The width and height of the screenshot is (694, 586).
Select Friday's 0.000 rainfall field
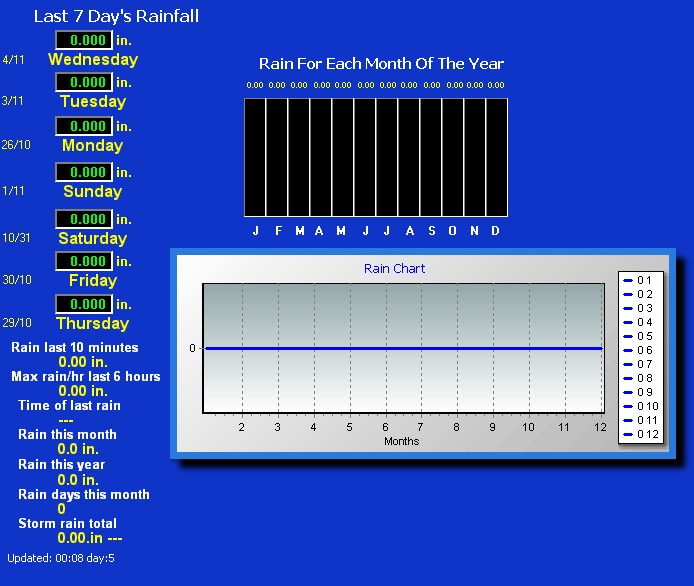point(83,261)
